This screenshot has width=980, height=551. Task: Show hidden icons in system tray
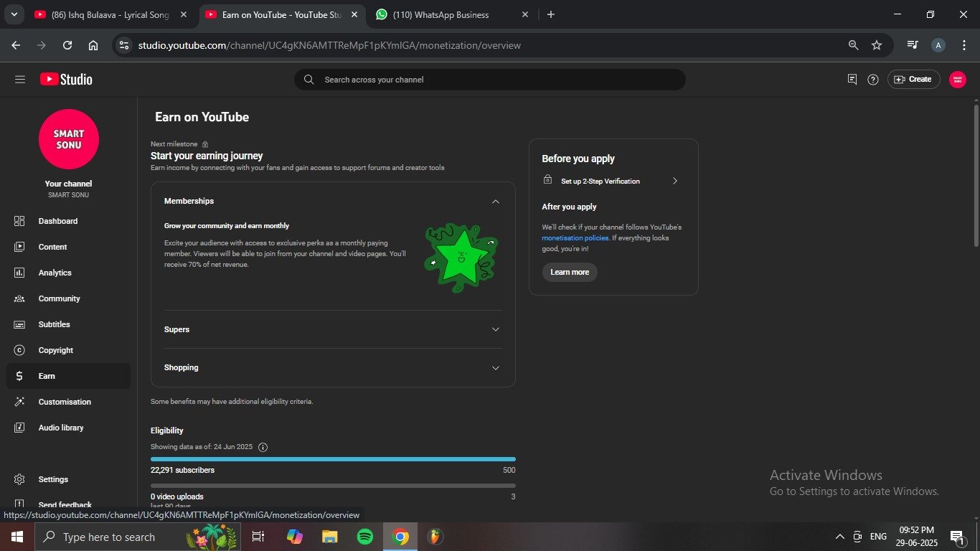[x=839, y=537]
